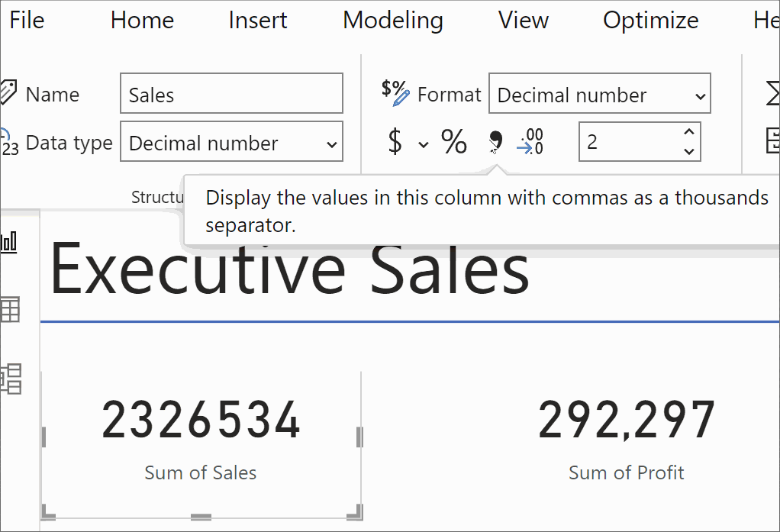Go to the Insert tab

[257, 20]
